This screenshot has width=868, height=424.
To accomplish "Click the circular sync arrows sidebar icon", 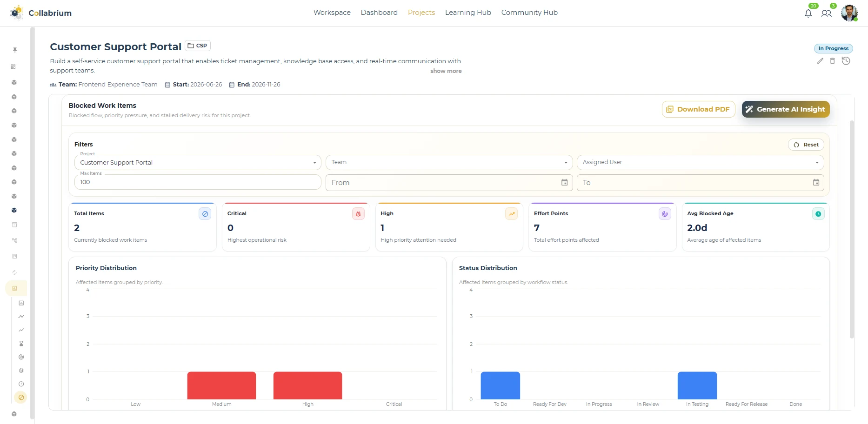I will coord(14,272).
